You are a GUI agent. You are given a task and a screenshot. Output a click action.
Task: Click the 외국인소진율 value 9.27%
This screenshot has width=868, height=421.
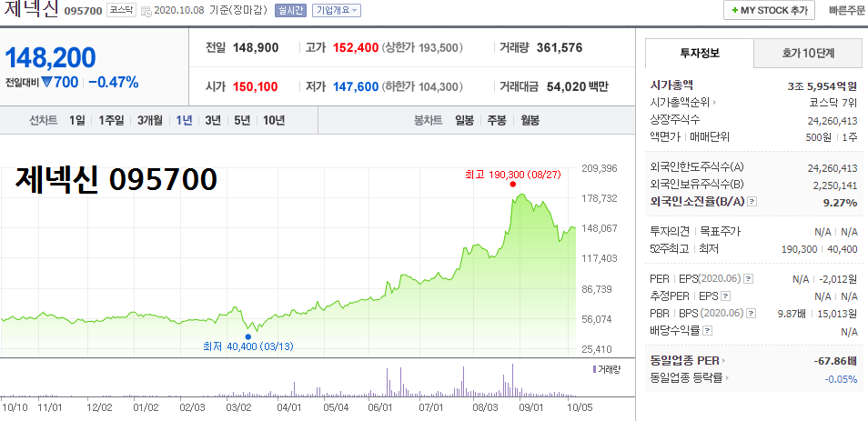click(x=841, y=203)
